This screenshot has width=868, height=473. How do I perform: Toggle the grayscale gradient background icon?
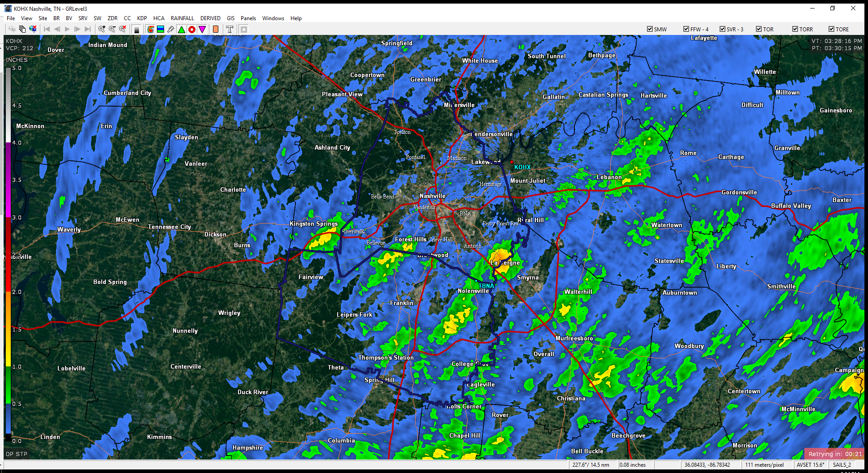[137, 29]
